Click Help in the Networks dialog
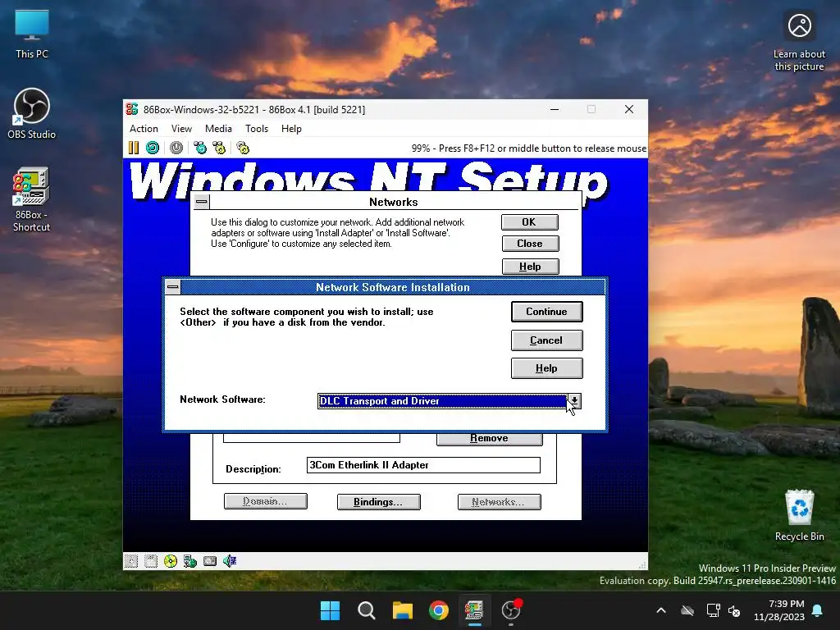 point(531,267)
